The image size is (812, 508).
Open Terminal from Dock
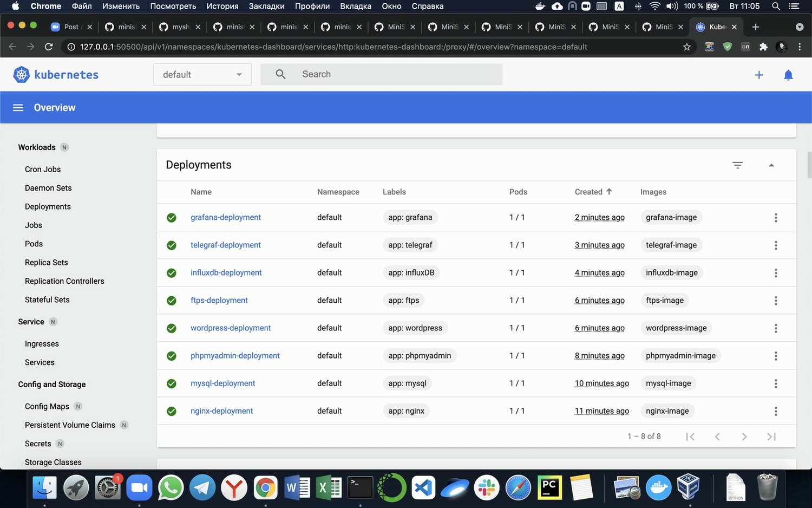click(x=360, y=487)
